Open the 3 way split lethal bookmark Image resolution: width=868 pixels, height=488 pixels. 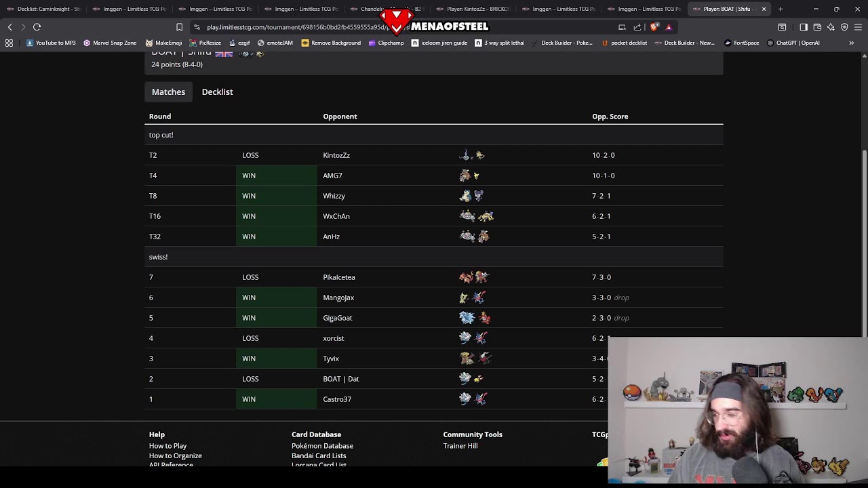coord(500,43)
